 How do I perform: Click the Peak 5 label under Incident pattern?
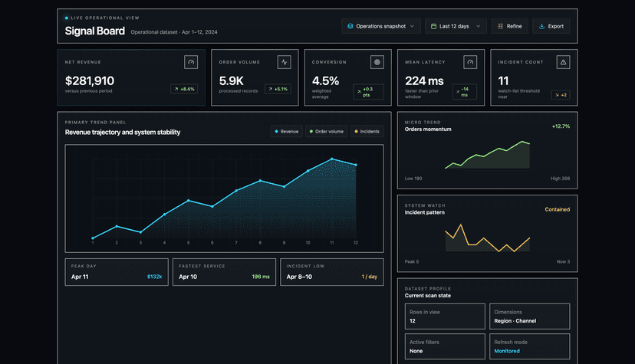coord(412,261)
